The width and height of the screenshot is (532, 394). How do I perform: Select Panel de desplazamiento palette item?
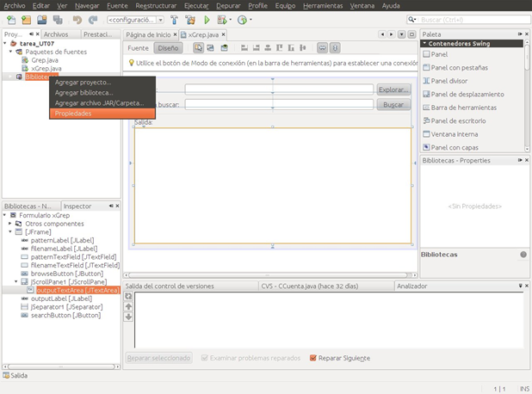click(463, 95)
